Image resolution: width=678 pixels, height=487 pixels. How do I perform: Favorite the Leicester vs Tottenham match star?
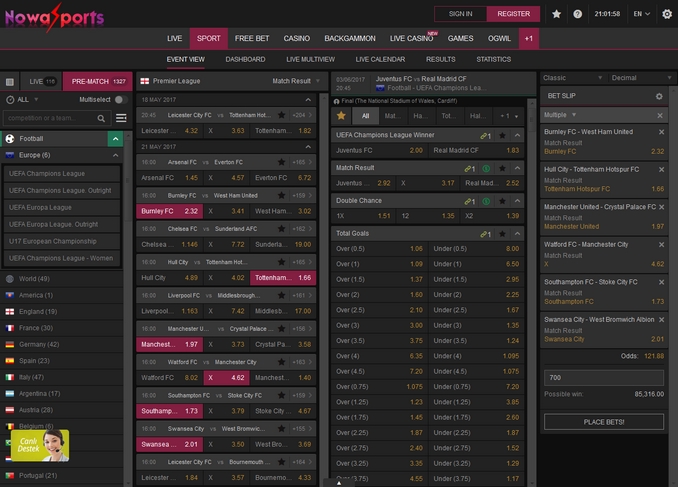(x=281, y=115)
